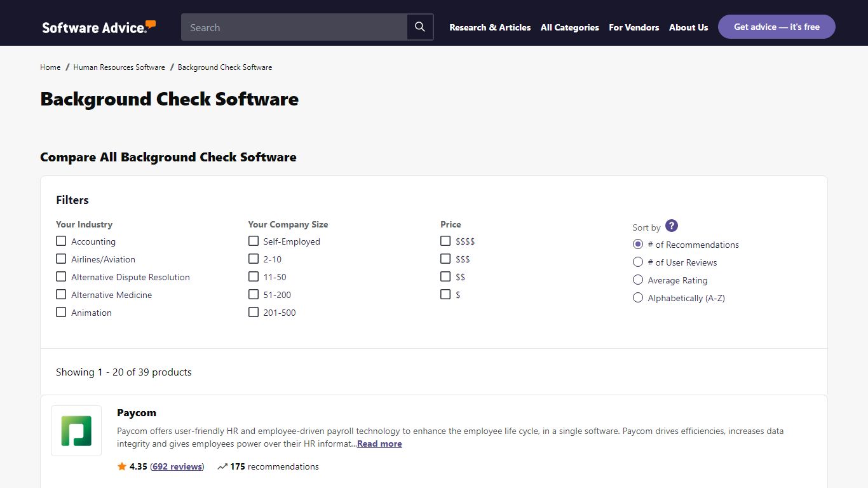Open Human Resources Software breadcrumb link
Image resolution: width=868 pixels, height=488 pixels.
(119, 67)
